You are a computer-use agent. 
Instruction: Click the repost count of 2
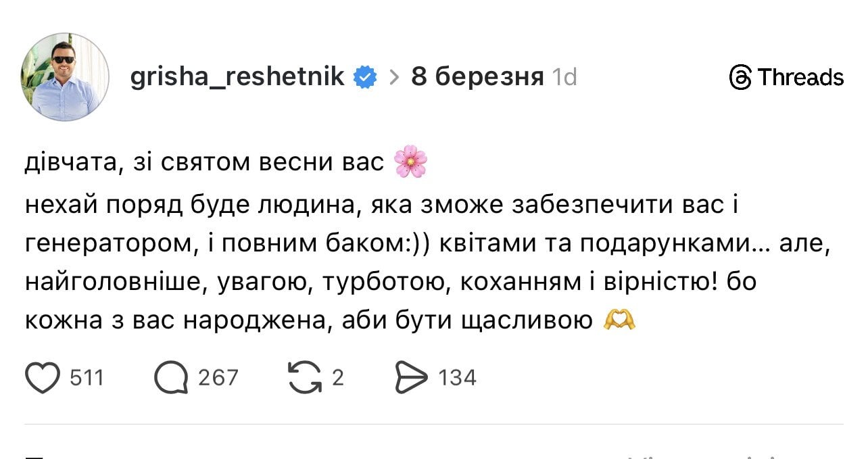click(337, 377)
